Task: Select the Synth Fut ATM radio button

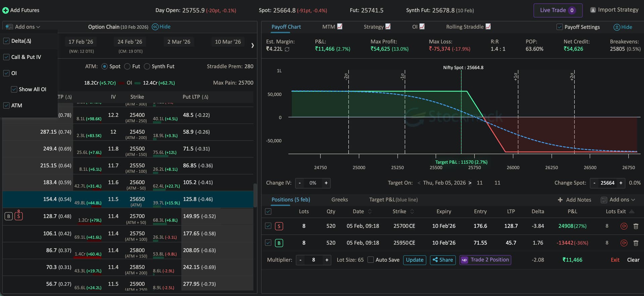Action: point(147,66)
